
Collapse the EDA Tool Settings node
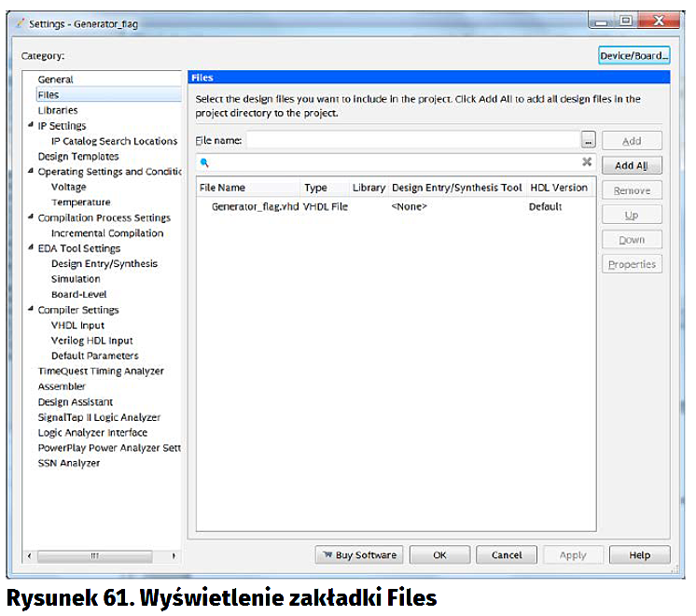(31, 249)
